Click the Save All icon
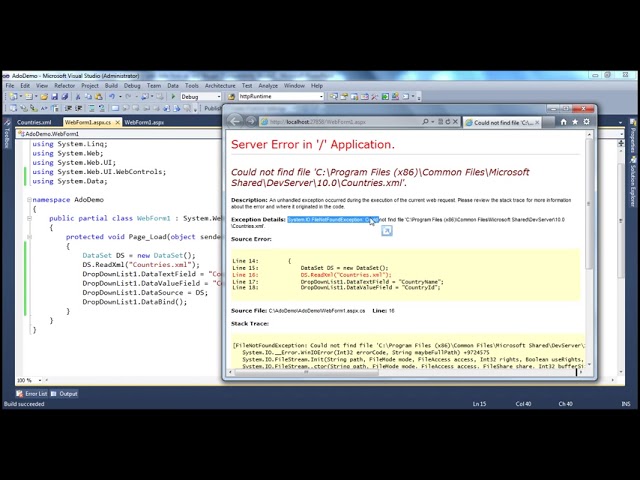Screen dimensions: 640x480 click(64, 97)
